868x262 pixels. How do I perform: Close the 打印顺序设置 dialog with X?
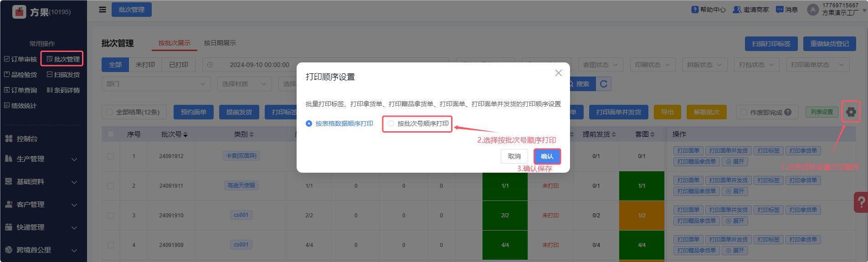click(x=559, y=73)
